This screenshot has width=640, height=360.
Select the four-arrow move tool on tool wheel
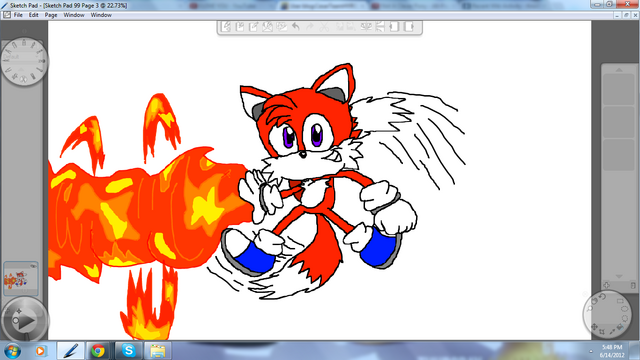[x=594, y=327]
